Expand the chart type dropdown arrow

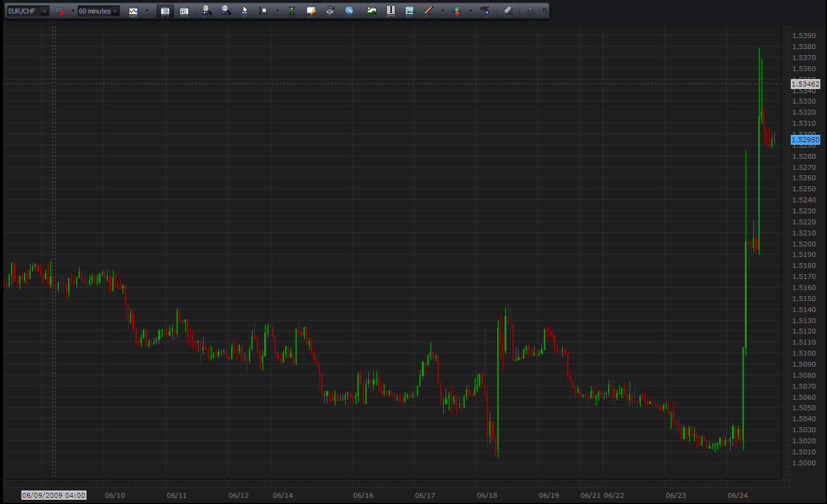(147, 11)
